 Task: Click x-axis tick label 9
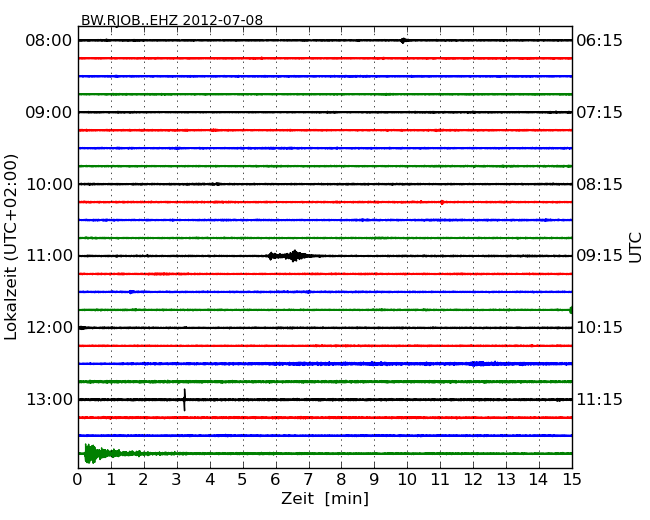coord(374,479)
